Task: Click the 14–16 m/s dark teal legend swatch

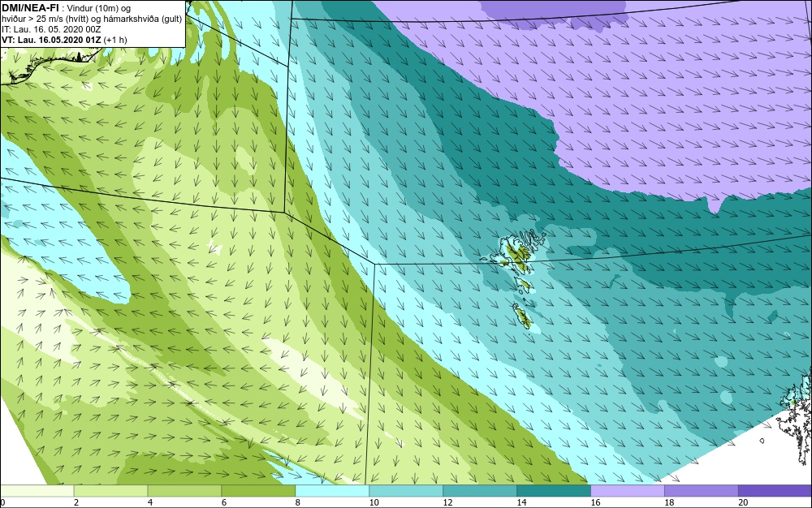Action: pos(554,491)
